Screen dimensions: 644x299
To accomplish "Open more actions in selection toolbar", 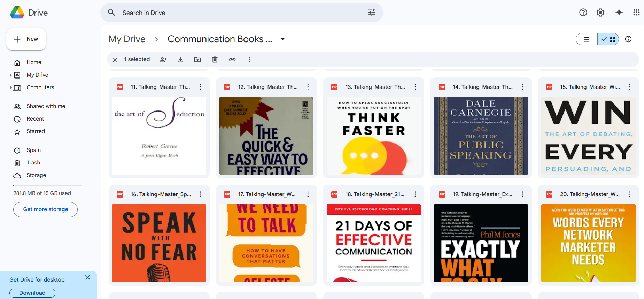I will tap(249, 60).
